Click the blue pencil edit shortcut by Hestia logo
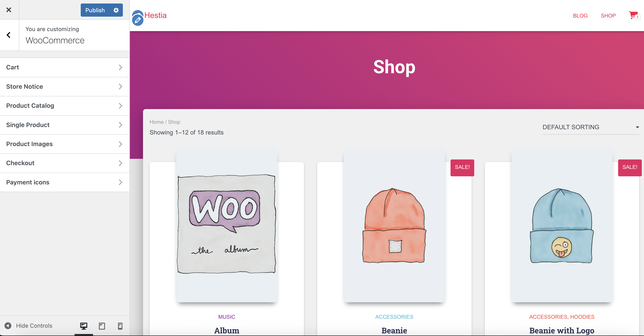Image resolution: width=644 pixels, height=336 pixels. (x=138, y=20)
